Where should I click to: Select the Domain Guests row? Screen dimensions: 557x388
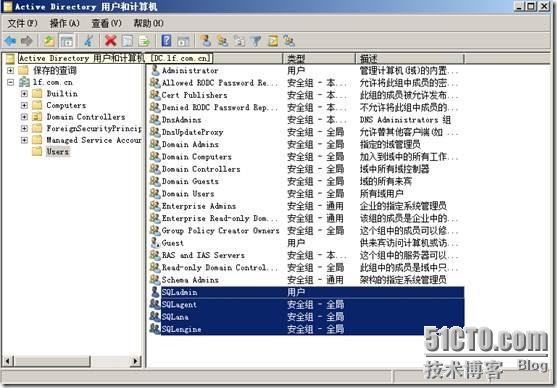click(x=307, y=181)
